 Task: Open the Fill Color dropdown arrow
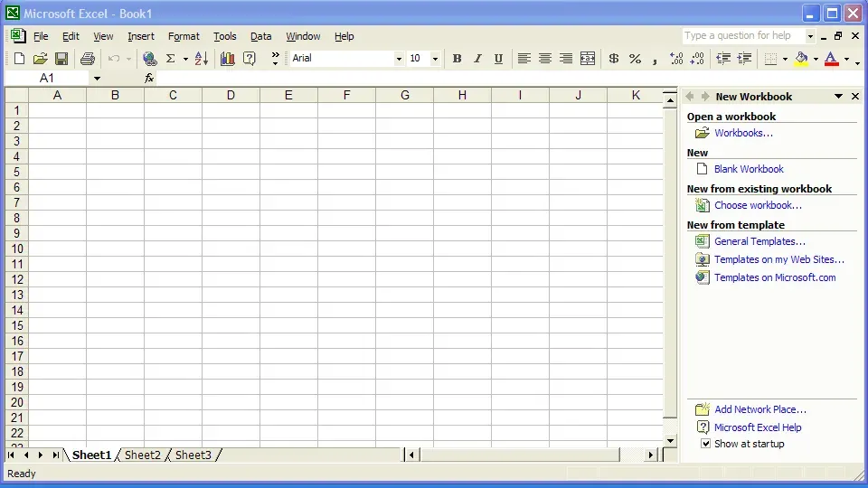pyautogui.click(x=816, y=59)
